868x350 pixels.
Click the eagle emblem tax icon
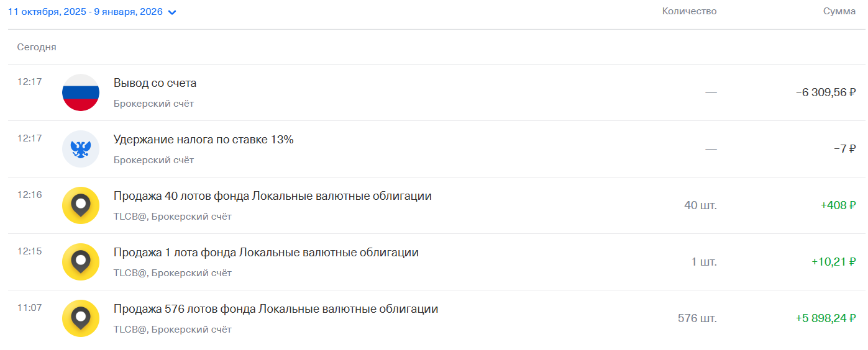click(81, 149)
